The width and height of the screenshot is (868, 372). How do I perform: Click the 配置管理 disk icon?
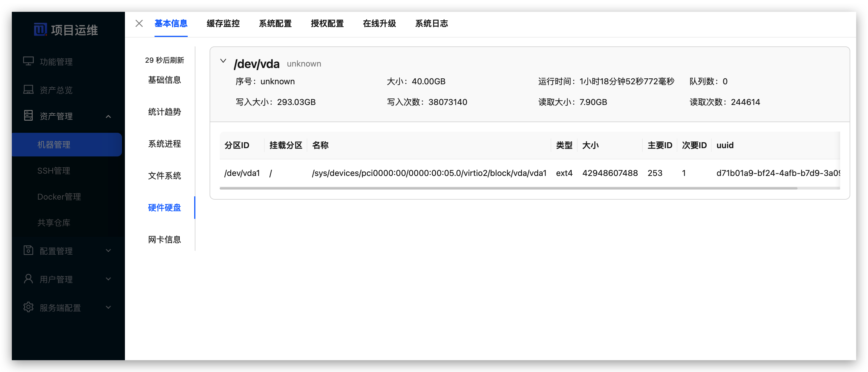[28, 250]
